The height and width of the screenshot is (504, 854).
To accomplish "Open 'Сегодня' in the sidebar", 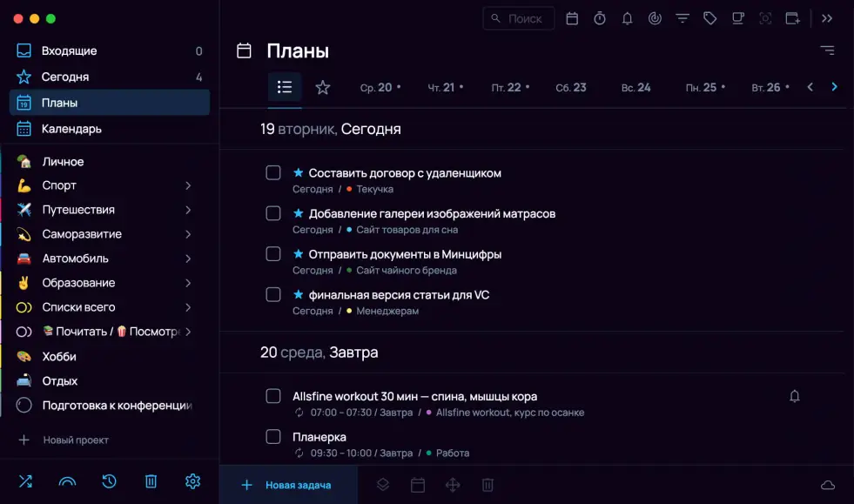I will tap(65, 77).
